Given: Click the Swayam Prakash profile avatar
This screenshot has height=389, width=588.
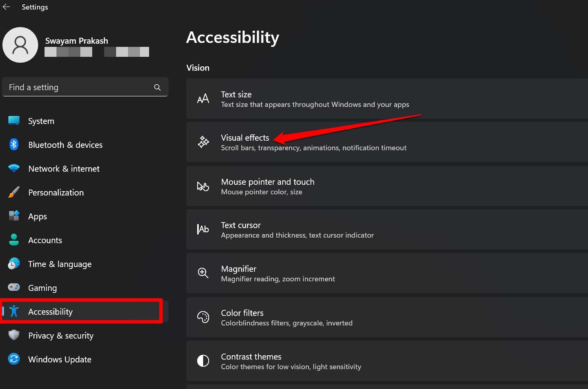Looking at the screenshot, I should [x=20, y=44].
